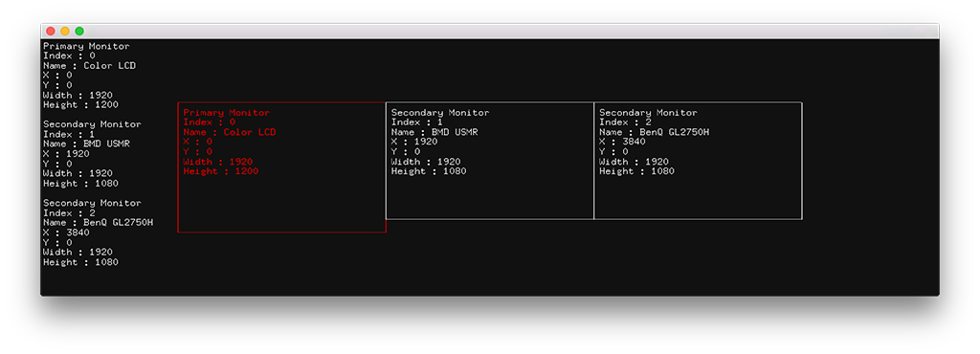Select 'Index : 1' inside middle monitor box
980x354 pixels.
click(x=417, y=122)
